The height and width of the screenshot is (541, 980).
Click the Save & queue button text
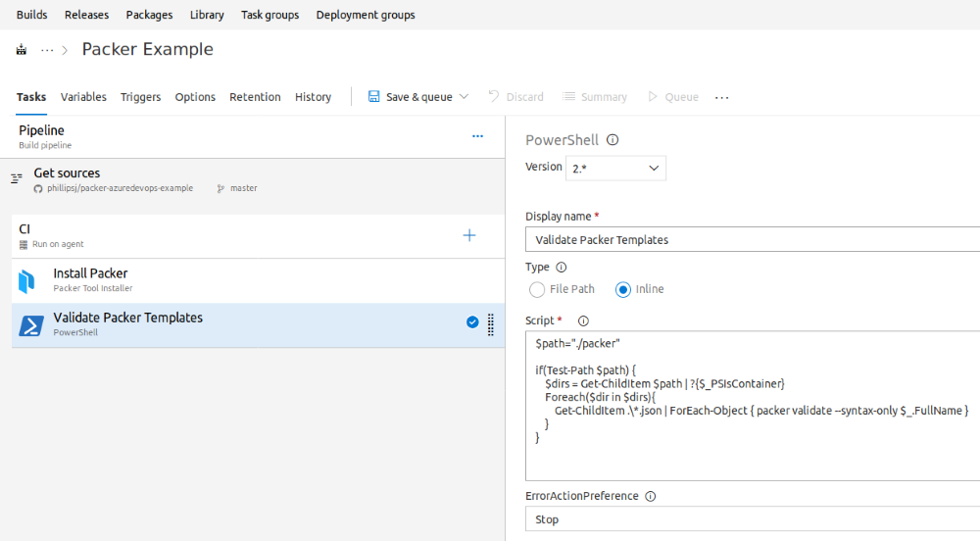click(x=418, y=97)
